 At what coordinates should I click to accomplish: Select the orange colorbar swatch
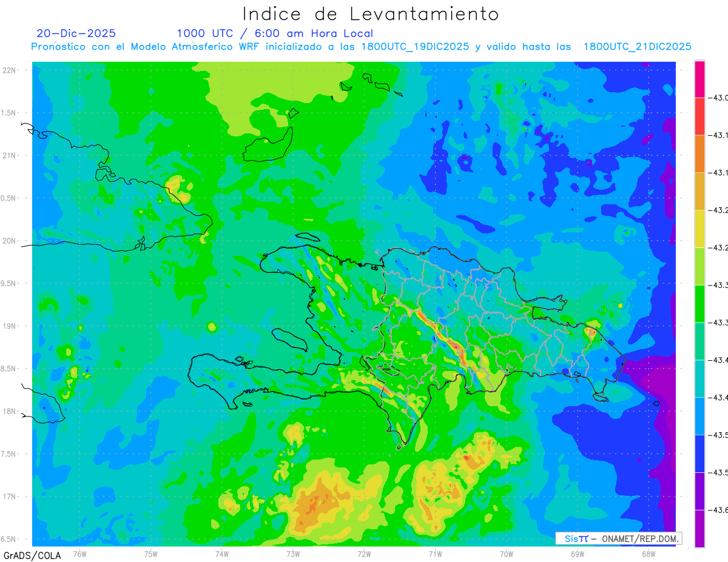(x=699, y=154)
